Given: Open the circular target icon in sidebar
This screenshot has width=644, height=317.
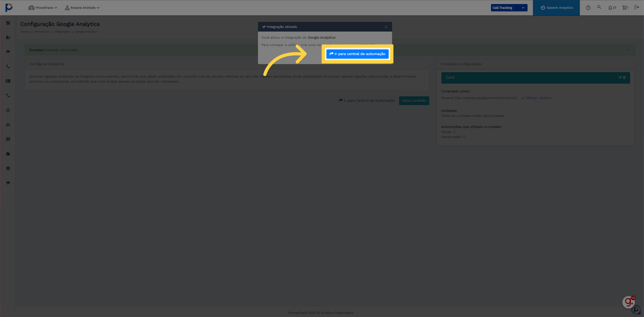Looking at the screenshot, I should [x=8, y=110].
